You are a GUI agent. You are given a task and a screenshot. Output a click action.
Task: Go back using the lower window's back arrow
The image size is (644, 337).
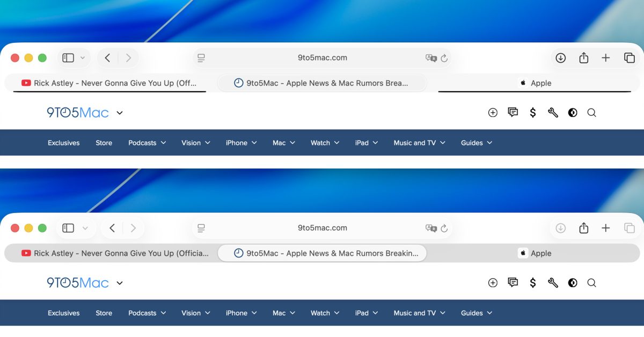112,228
